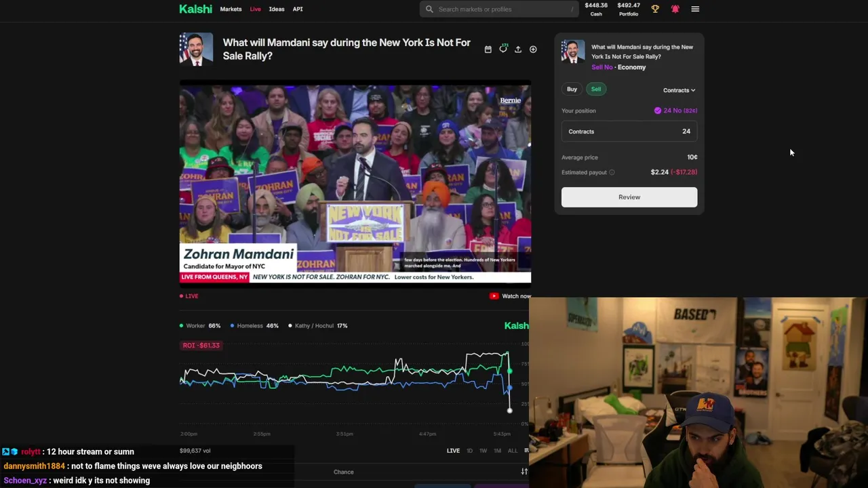Expand the Contracts order type dropdown

pos(679,90)
